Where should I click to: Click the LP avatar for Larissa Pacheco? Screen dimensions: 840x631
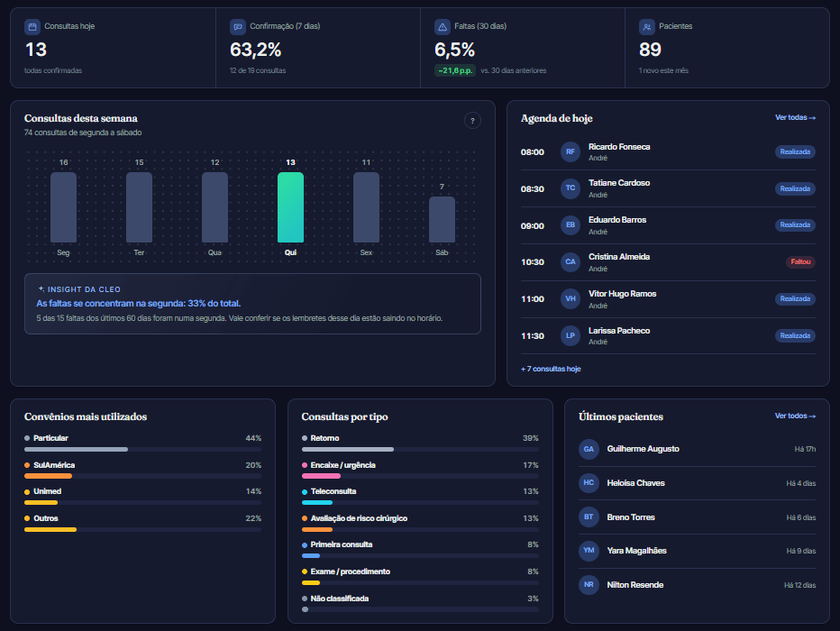pyautogui.click(x=571, y=336)
